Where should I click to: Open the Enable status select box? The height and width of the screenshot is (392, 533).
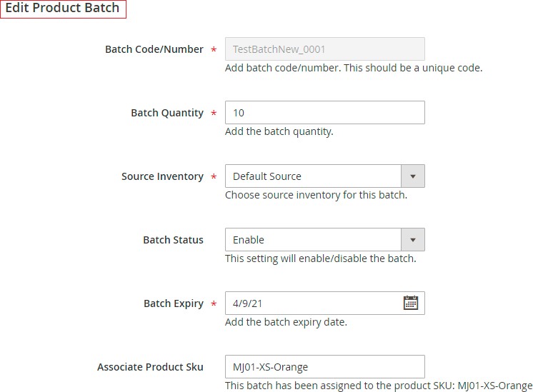(x=324, y=239)
